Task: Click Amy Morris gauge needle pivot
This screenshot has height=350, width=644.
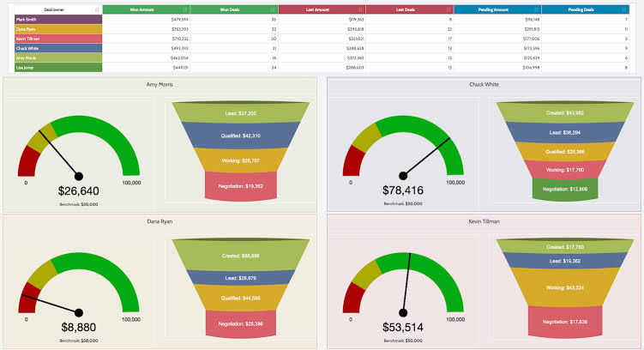Action: click(79, 176)
